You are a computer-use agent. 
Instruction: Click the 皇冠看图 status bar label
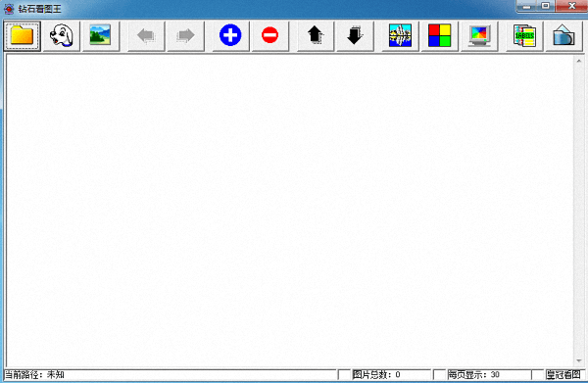tap(563, 374)
